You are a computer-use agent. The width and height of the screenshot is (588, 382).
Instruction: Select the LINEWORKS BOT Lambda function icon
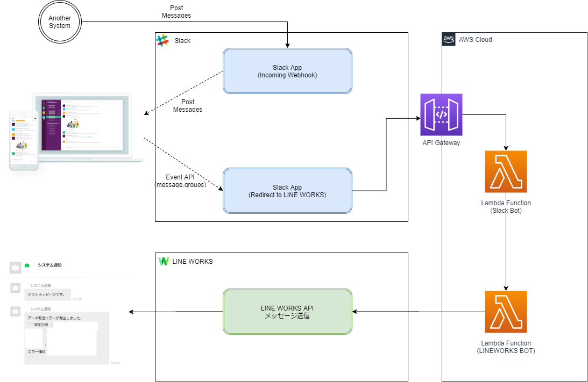pos(506,312)
